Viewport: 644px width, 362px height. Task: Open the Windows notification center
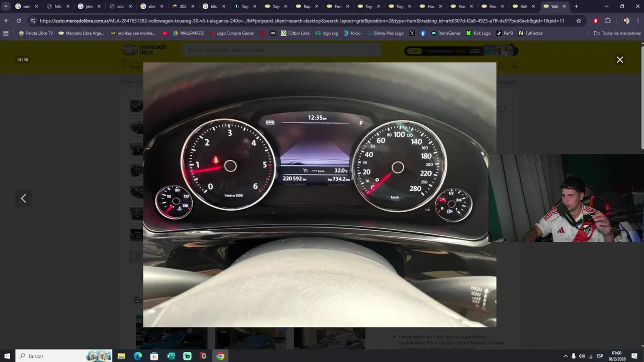635,356
